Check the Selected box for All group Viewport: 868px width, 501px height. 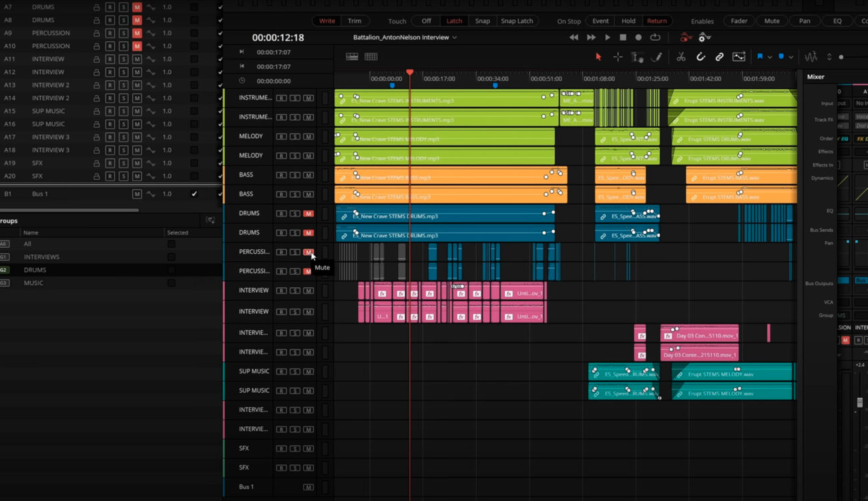coord(172,244)
